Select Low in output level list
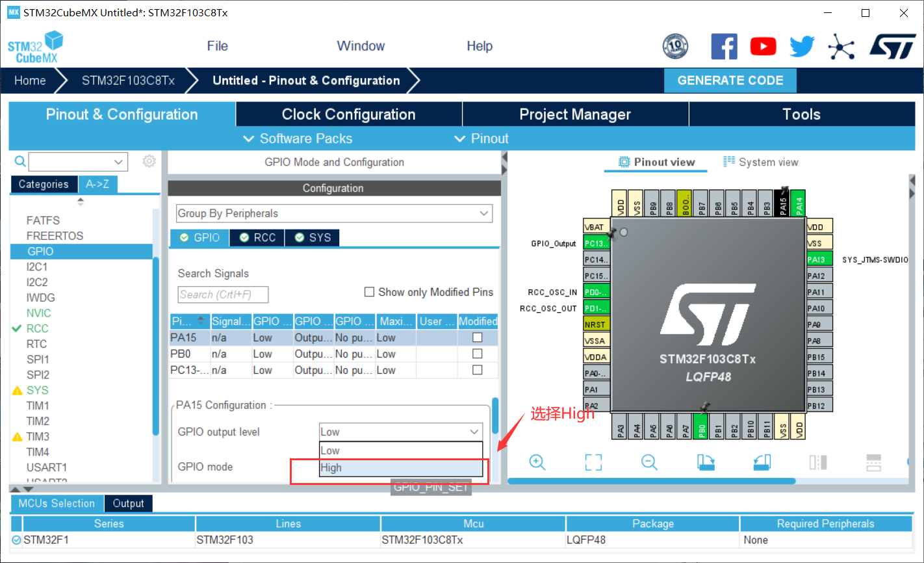 click(402, 451)
